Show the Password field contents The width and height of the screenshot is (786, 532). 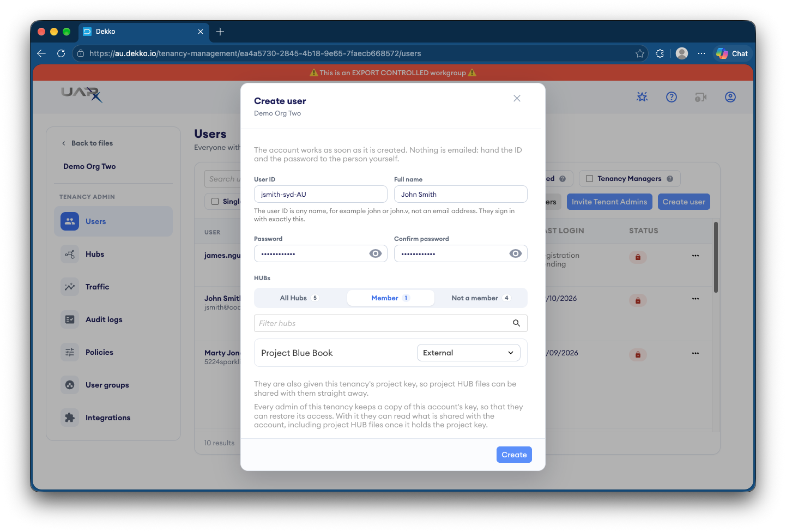tap(376, 253)
